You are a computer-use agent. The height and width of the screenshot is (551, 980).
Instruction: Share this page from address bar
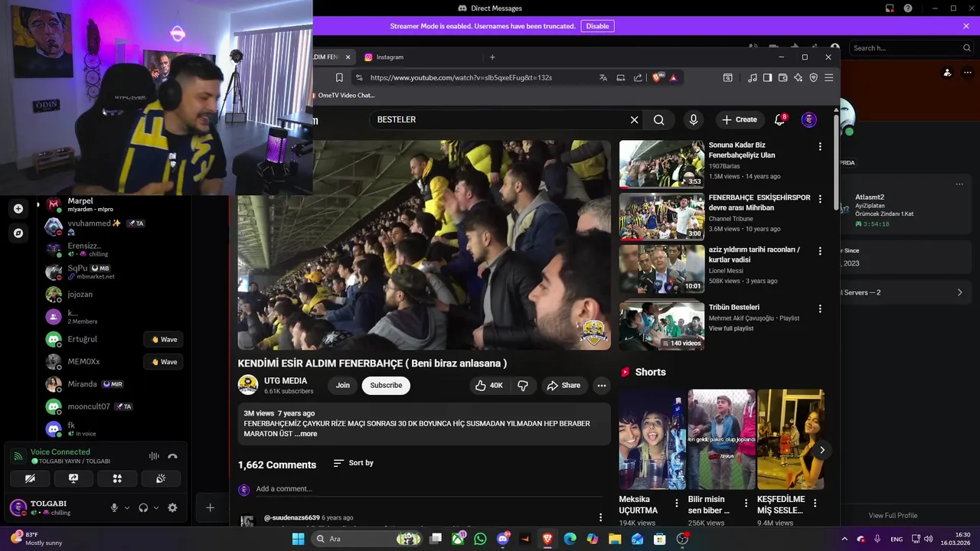[638, 77]
